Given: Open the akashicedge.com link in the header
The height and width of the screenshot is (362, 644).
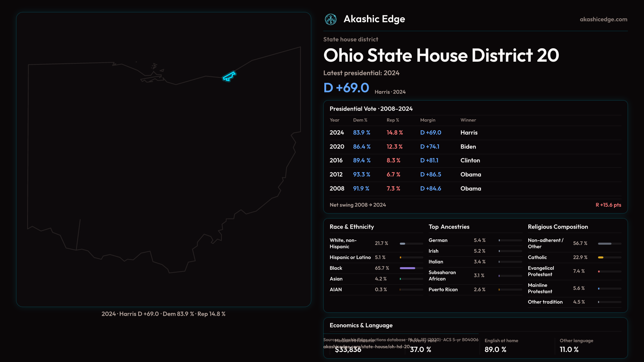Looking at the screenshot, I should pyautogui.click(x=603, y=19).
